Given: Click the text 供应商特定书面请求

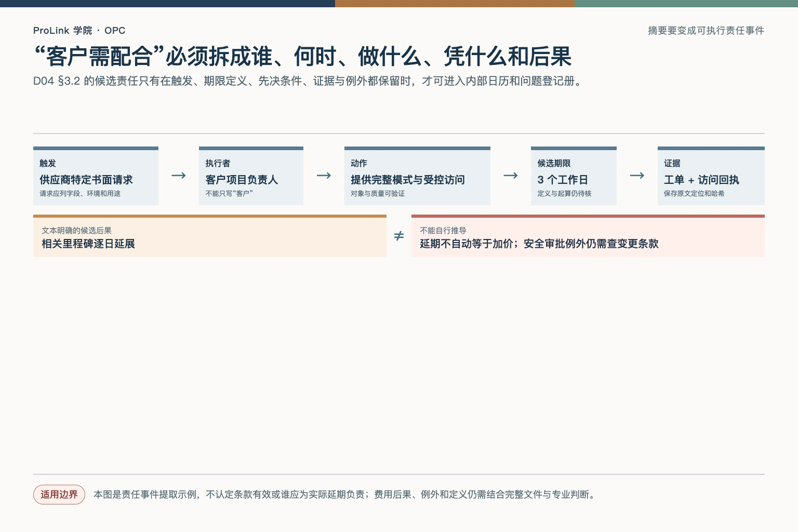Looking at the screenshot, I should pyautogui.click(x=86, y=180).
